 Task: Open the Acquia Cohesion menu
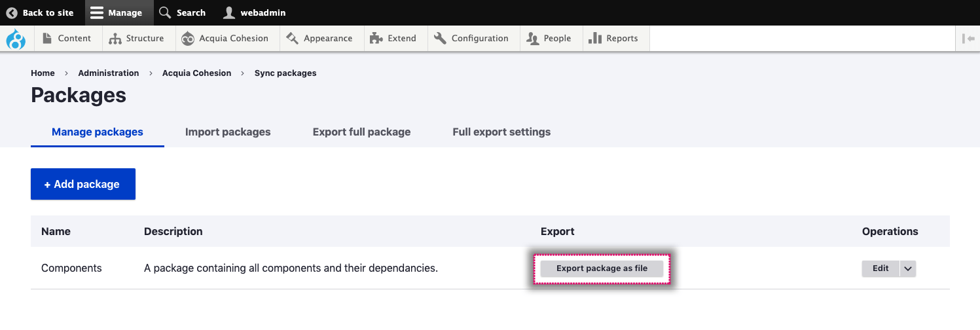[225, 39]
